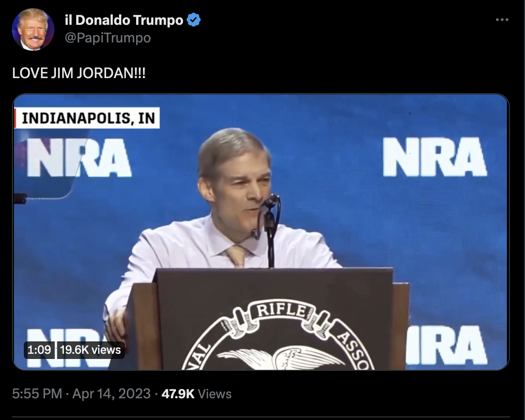View the 47.9K Views analytics
Viewport: 525px width, 420px height.
197,394
